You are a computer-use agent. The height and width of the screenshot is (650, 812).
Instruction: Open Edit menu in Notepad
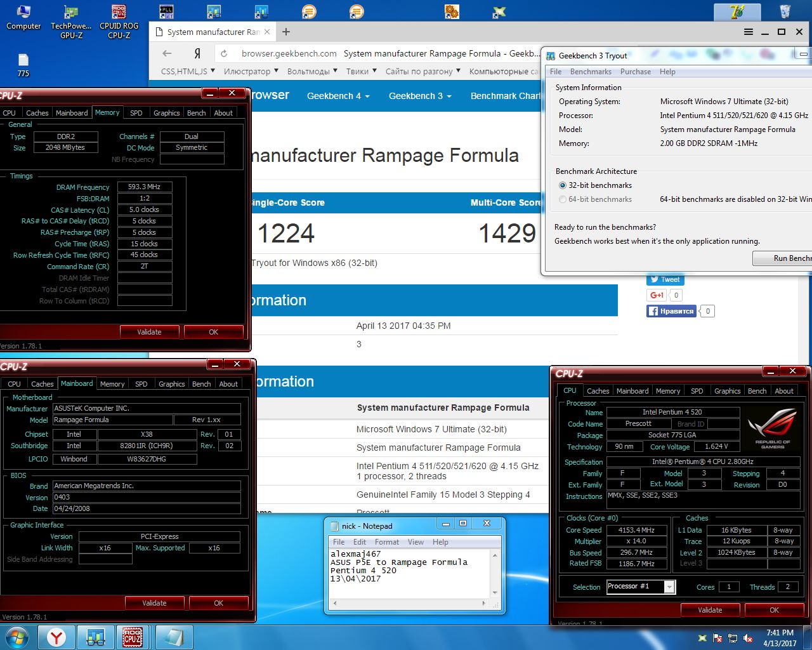coord(360,542)
